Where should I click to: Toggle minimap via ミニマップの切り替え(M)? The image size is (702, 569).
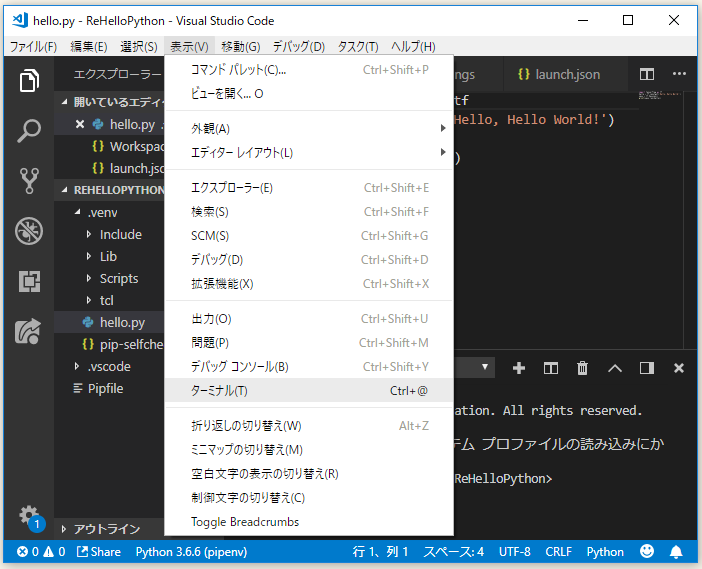[x=309, y=449]
